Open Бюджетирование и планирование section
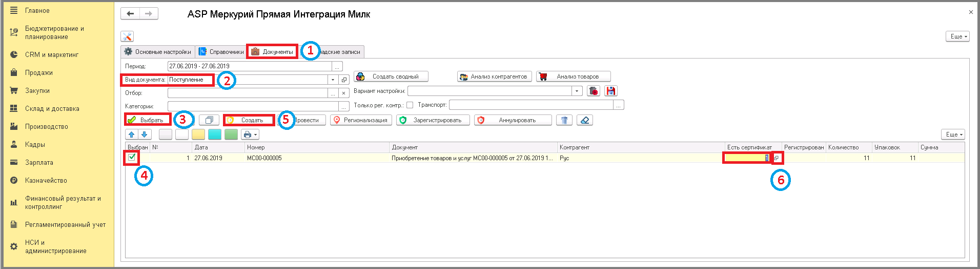 (x=54, y=32)
